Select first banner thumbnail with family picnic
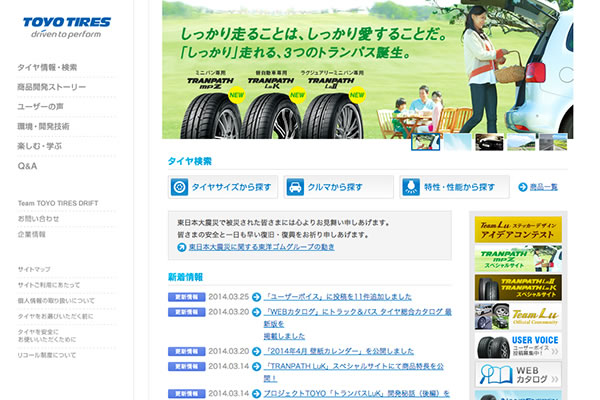Viewport: 600px width, 400px height. [426, 142]
